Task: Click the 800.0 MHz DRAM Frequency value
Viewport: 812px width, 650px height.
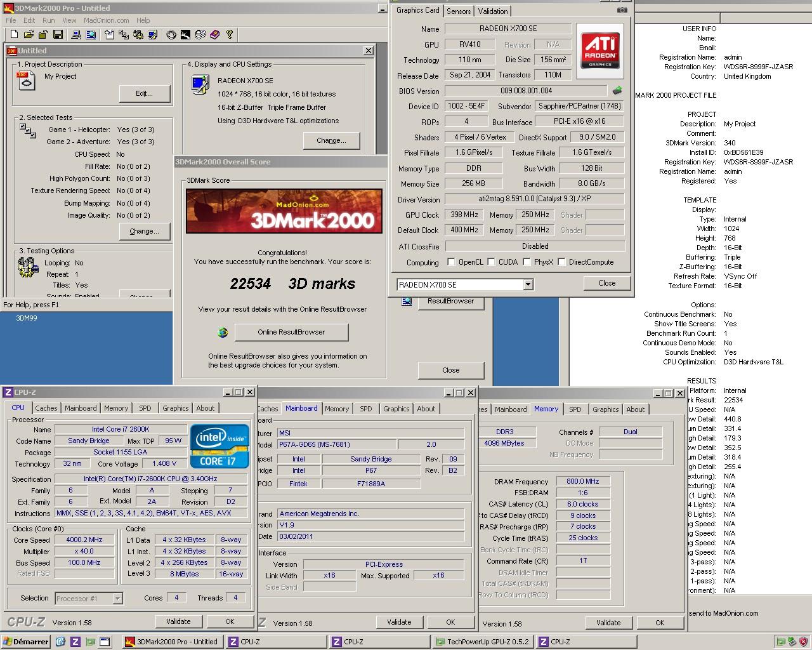Action: 582,482
